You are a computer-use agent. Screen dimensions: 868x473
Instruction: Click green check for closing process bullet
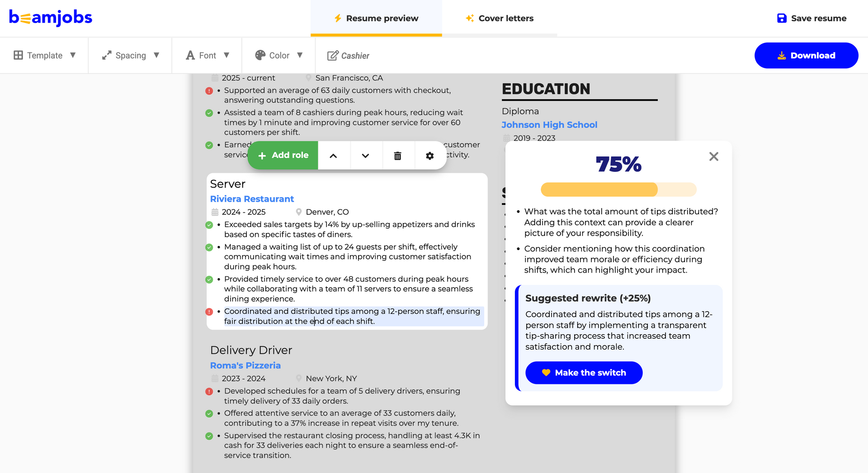coord(209,436)
